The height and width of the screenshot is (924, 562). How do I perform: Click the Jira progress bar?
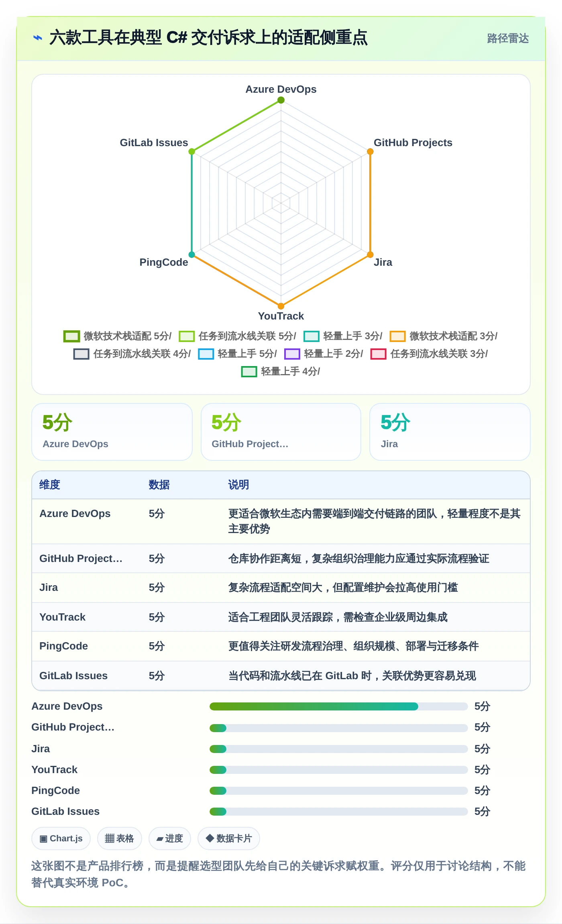[338, 749]
